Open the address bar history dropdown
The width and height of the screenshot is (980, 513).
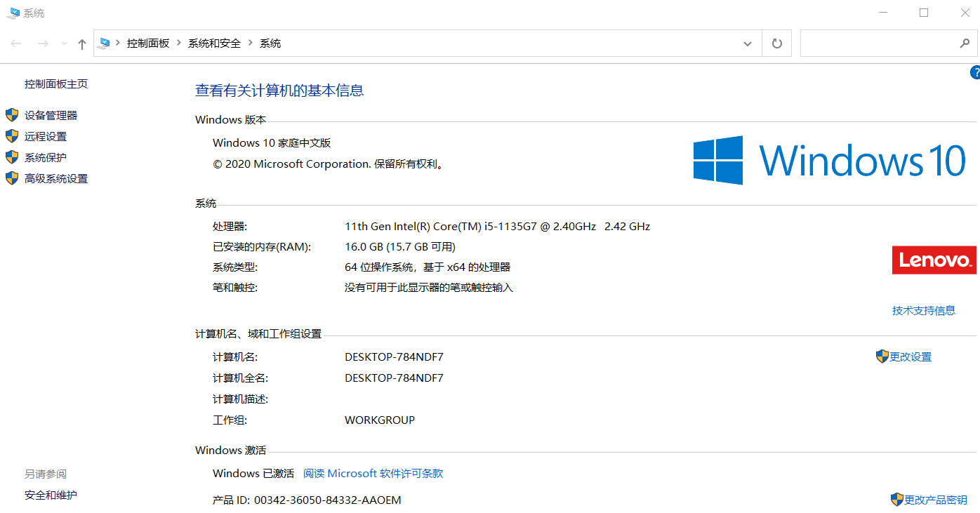tap(747, 43)
